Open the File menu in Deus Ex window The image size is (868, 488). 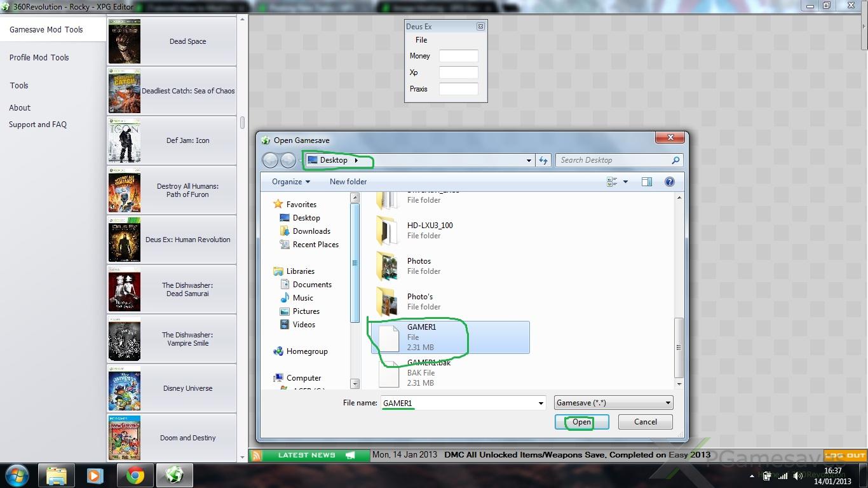pyautogui.click(x=421, y=40)
